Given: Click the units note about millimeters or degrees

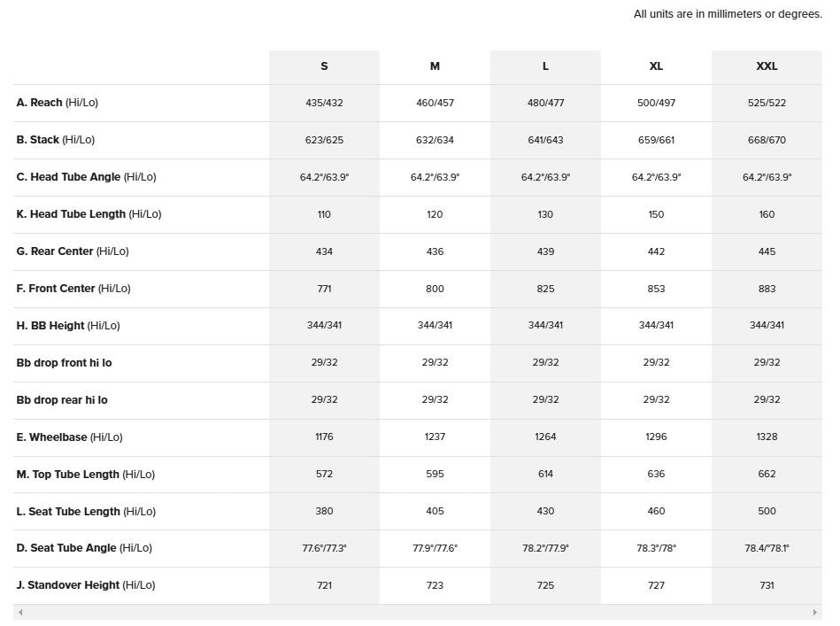Looking at the screenshot, I should [x=728, y=14].
